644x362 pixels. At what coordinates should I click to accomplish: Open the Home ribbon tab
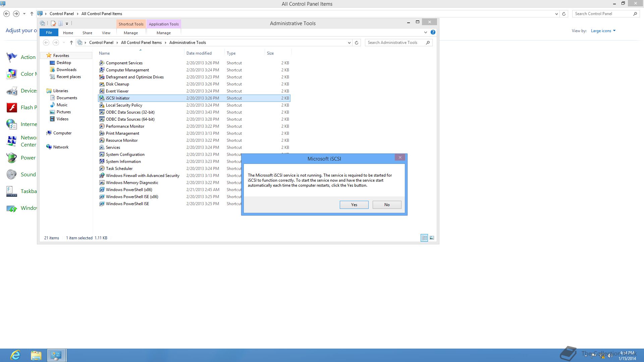click(x=68, y=33)
